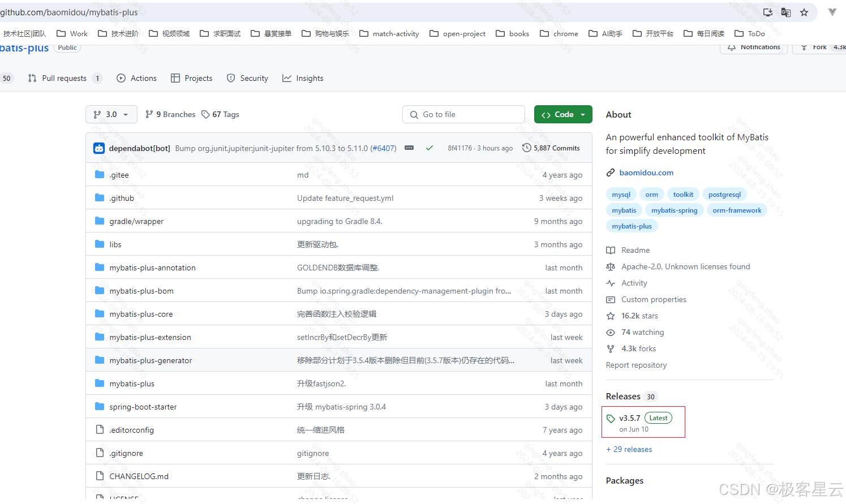Open the Actions tab
Screen dimensions: 846x504
coord(136,79)
